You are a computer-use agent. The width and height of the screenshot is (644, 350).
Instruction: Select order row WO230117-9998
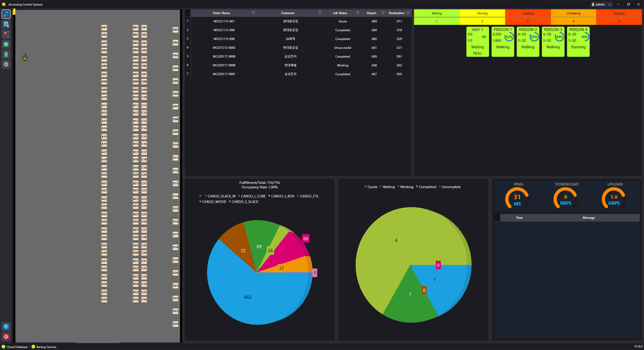(224, 65)
